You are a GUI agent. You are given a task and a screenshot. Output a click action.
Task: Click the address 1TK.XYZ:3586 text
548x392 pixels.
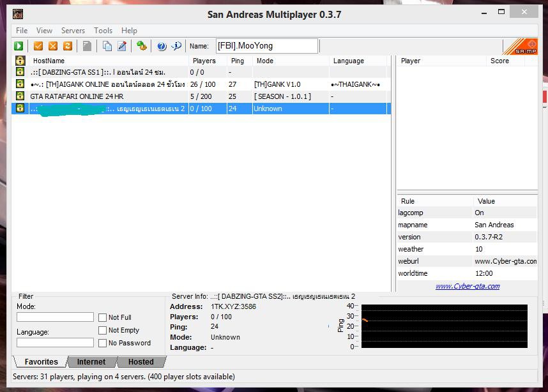[x=233, y=306]
